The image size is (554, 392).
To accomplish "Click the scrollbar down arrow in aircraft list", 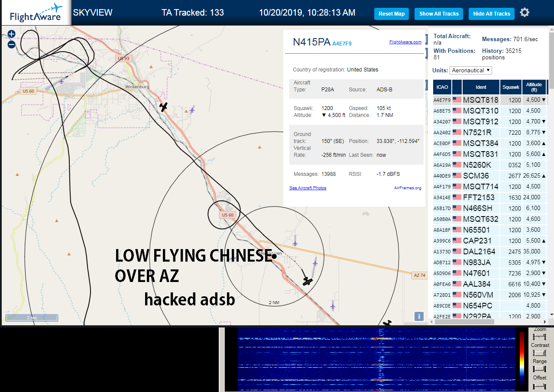I will click(x=551, y=314).
